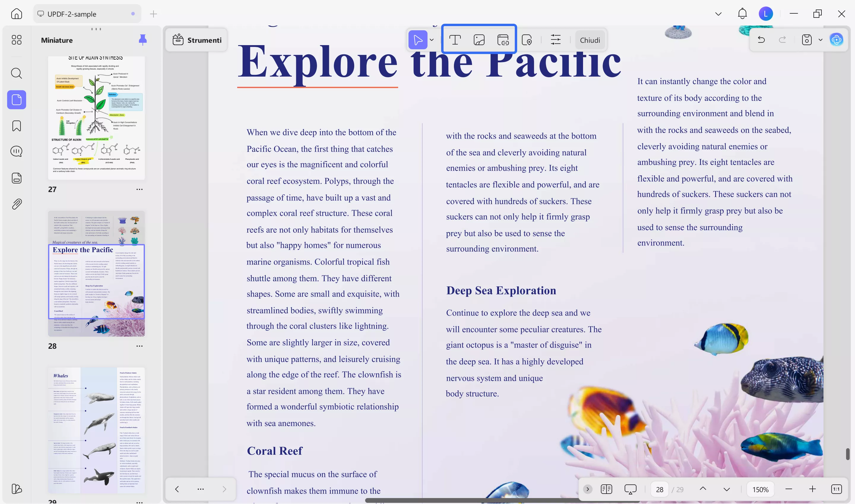
Task: Open the comments panel in the sidebar
Action: click(x=16, y=151)
